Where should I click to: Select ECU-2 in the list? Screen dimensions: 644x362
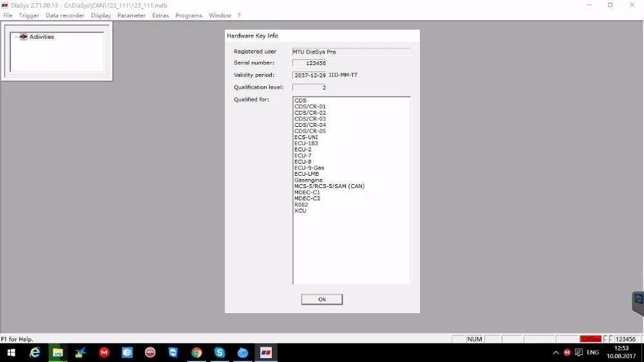pos(303,149)
